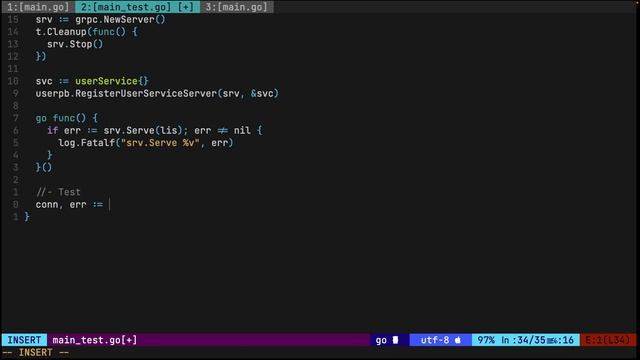This screenshot has width=640, height=360.
Task: Click the INSERT mode indicator in statusline
Action: point(24,340)
